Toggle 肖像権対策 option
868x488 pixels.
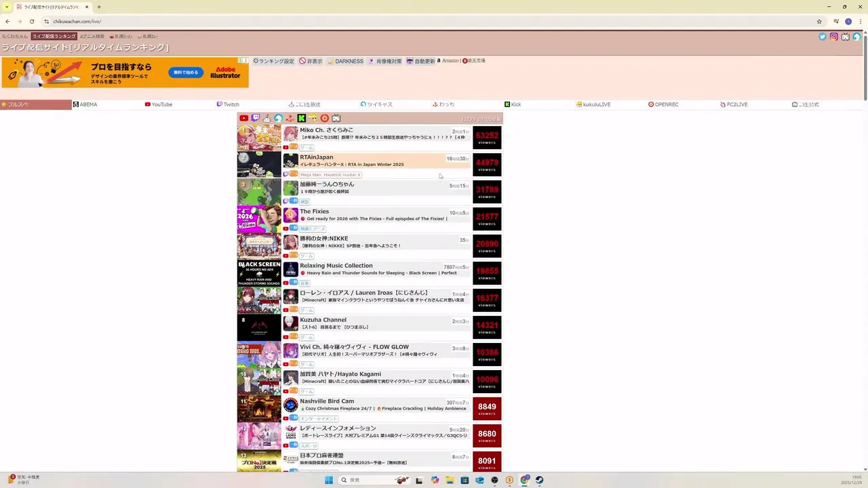coord(384,61)
